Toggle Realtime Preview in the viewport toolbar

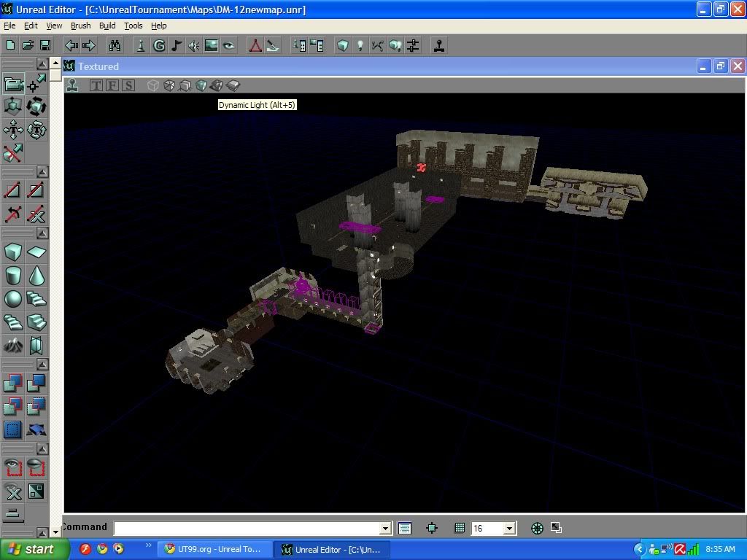click(x=73, y=85)
